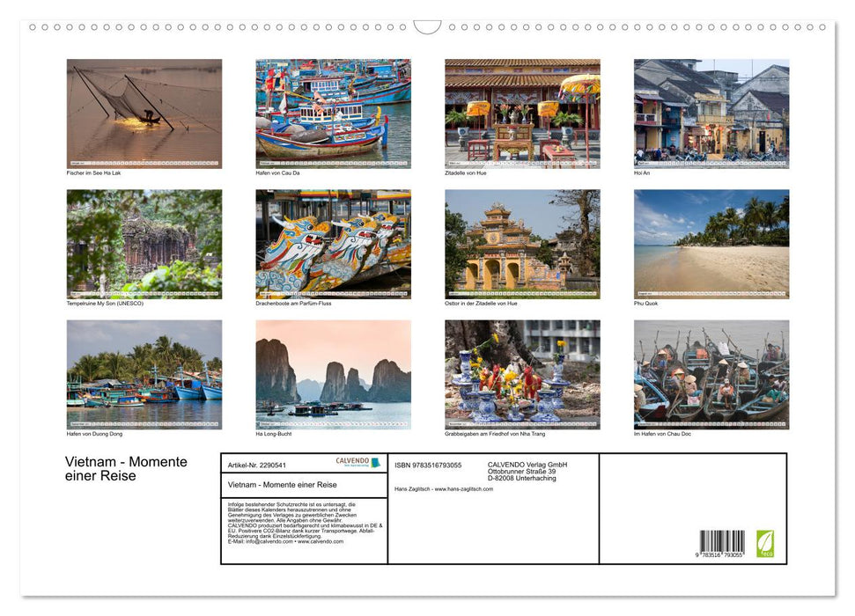The height and width of the screenshot is (616, 855).
Task: Click caption 'Ha Long-Bucht'
Action: [x=274, y=434]
